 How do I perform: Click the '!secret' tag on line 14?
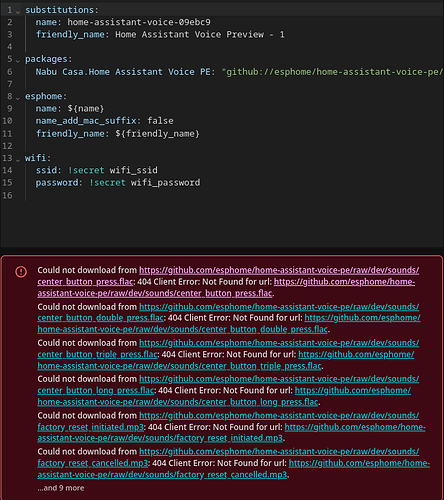click(x=86, y=170)
